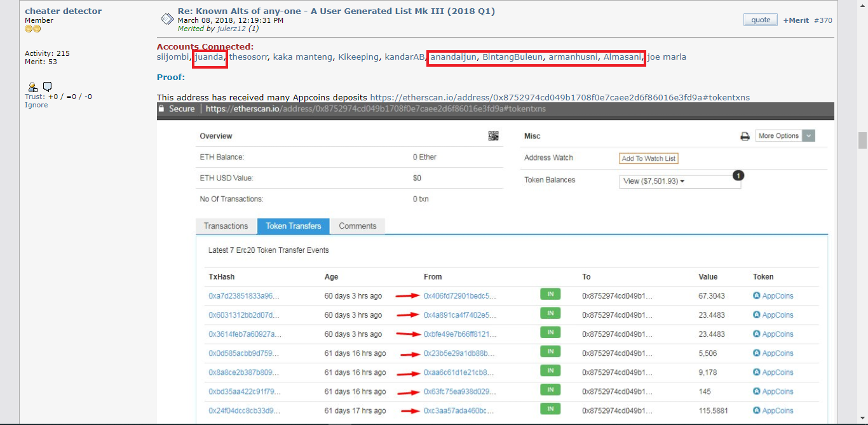
Task: Open the Re: Known Alts post title
Action: coord(336,11)
